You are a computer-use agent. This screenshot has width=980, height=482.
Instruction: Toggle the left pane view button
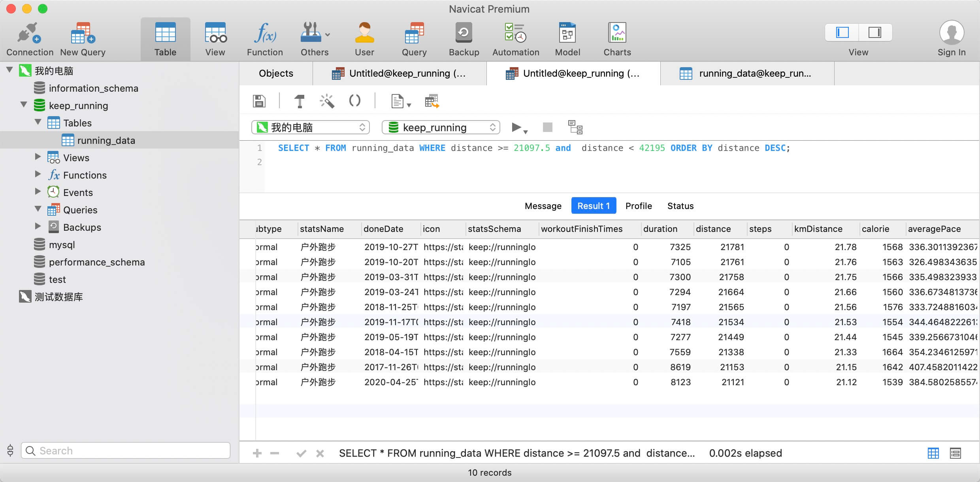point(842,32)
